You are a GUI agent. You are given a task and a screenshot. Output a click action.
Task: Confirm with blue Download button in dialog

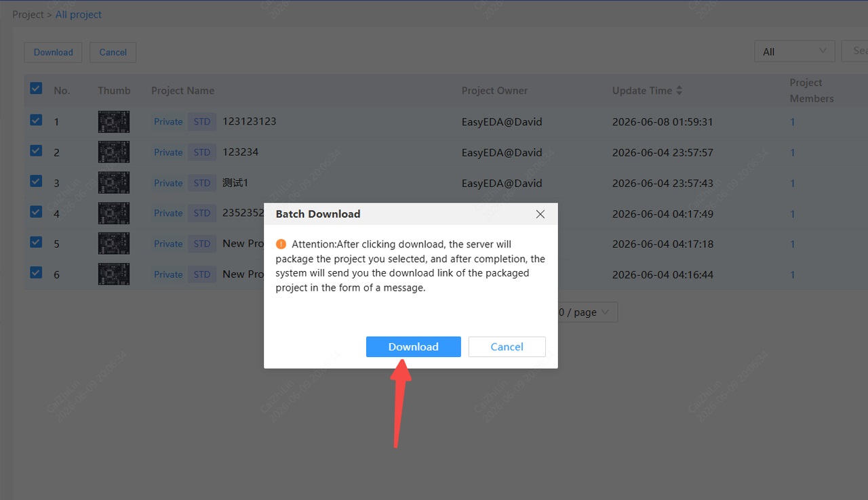414,347
